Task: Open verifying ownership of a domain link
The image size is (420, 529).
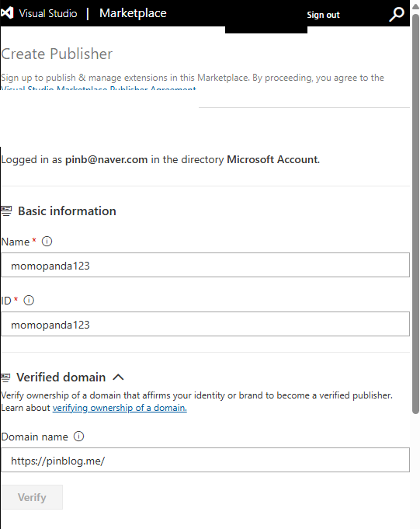Action: click(120, 408)
